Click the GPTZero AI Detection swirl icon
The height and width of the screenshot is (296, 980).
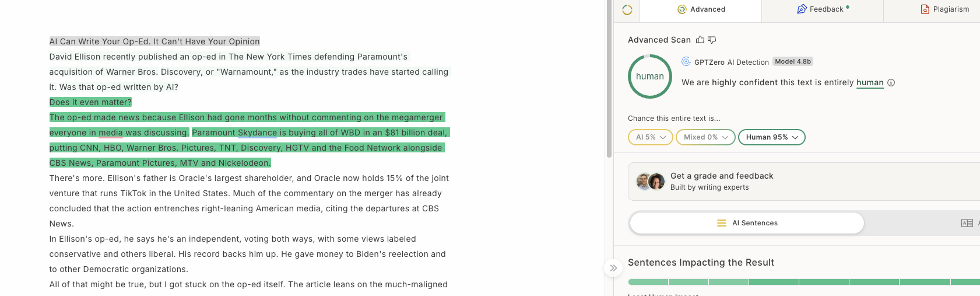coord(686,61)
